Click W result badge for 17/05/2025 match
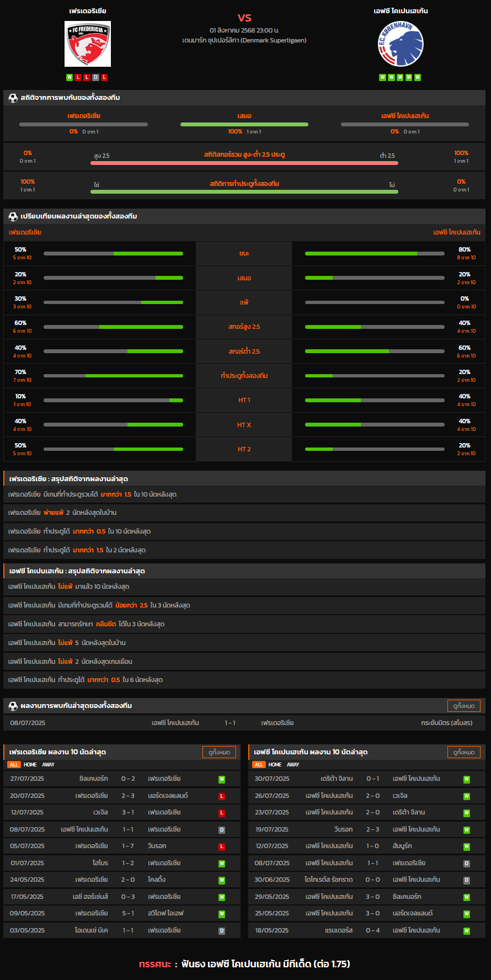 pyautogui.click(x=222, y=897)
